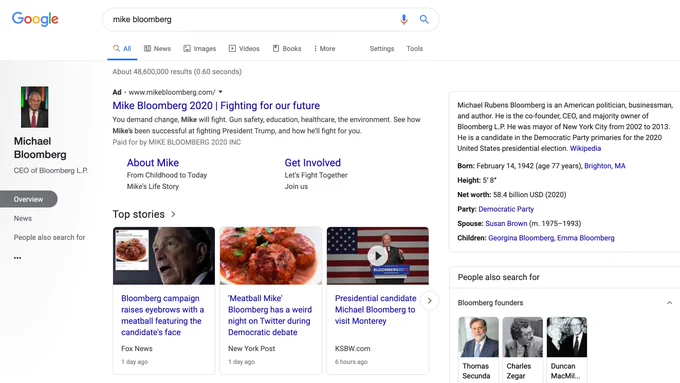The image size is (680, 383).
Task: Start voice search with the microphone icon
Action: (404, 20)
